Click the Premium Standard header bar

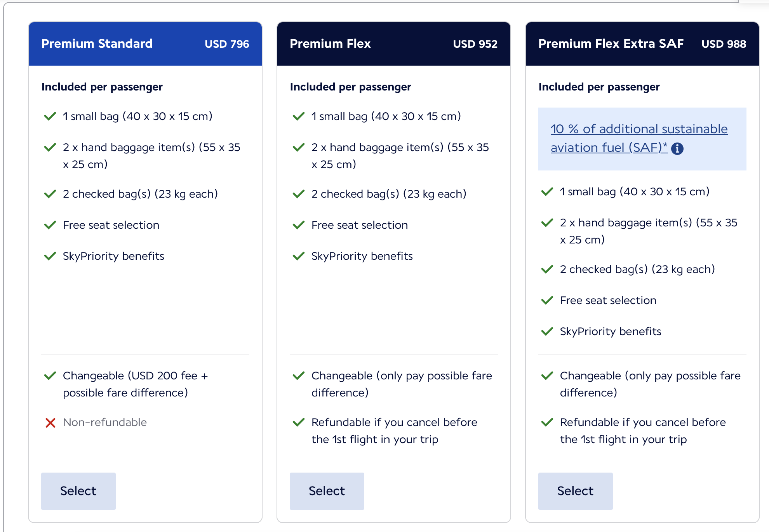145,44
